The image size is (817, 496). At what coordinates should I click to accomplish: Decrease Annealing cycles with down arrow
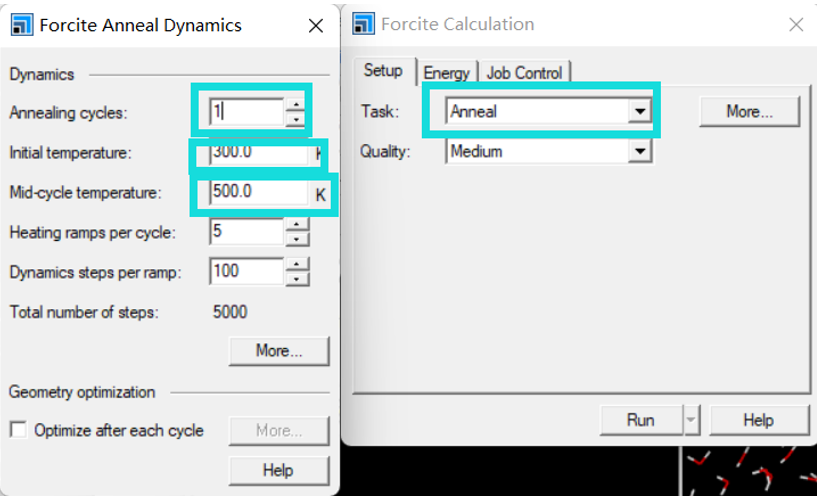(x=297, y=119)
